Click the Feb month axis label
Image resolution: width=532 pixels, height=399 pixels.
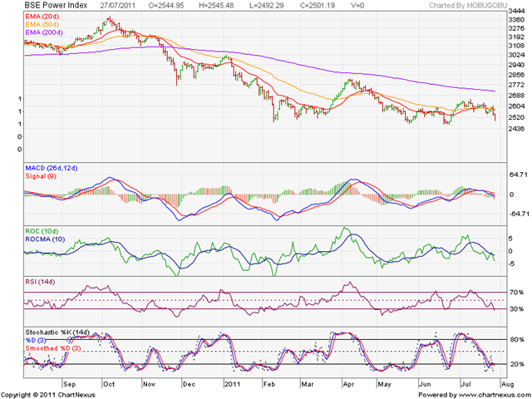(269, 384)
